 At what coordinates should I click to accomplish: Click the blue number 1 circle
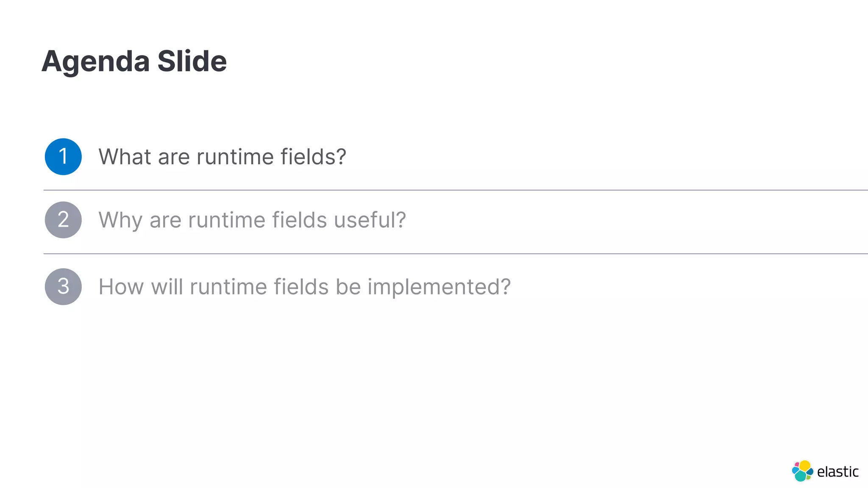[x=63, y=157]
